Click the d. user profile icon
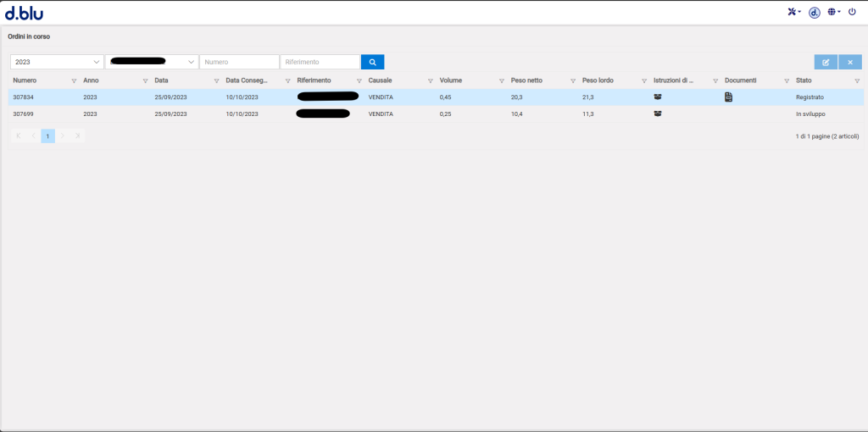Image resolution: width=868 pixels, height=432 pixels. click(814, 12)
